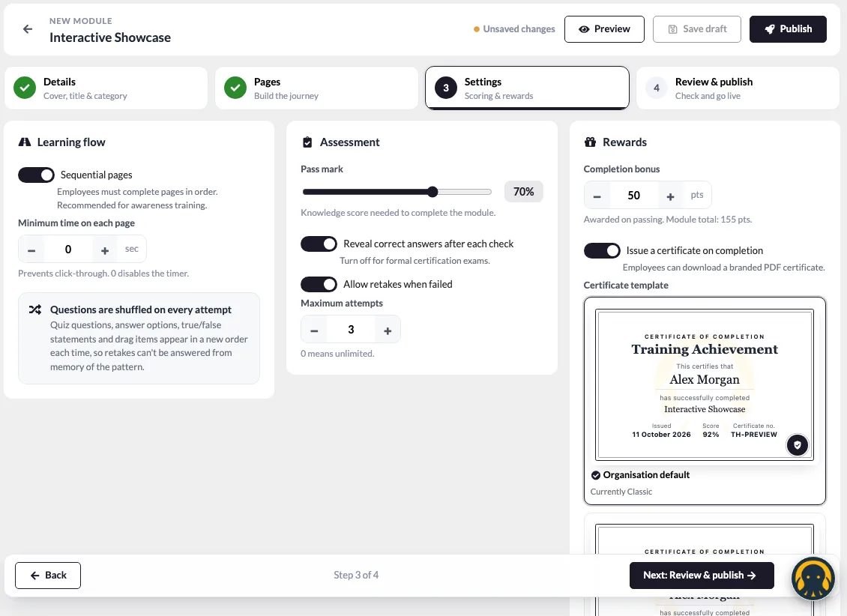Select the Settings step

tap(527, 88)
